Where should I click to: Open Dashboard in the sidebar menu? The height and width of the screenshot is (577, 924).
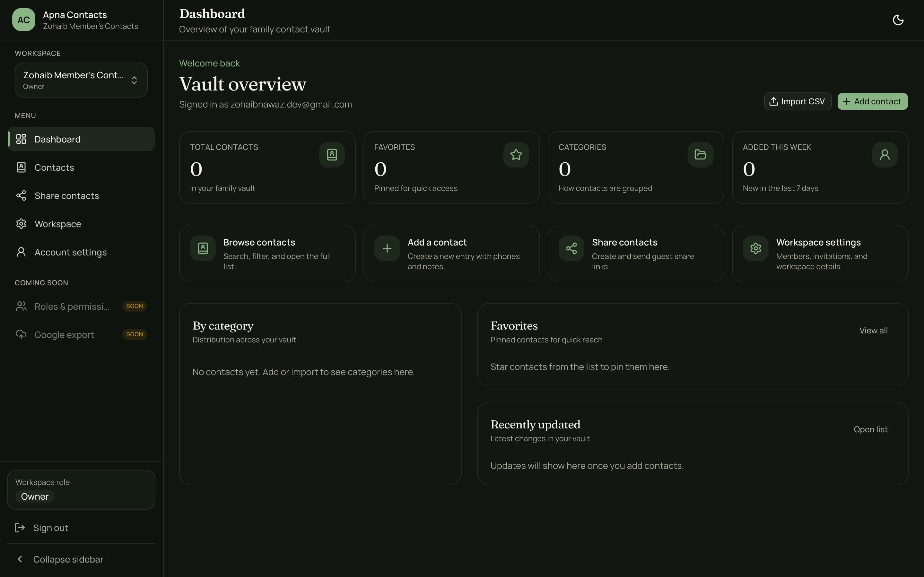[81, 139]
